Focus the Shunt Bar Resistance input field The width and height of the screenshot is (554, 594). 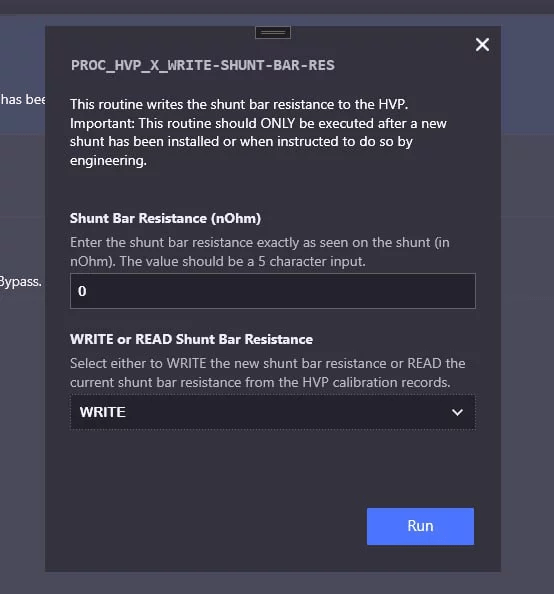click(272, 291)
